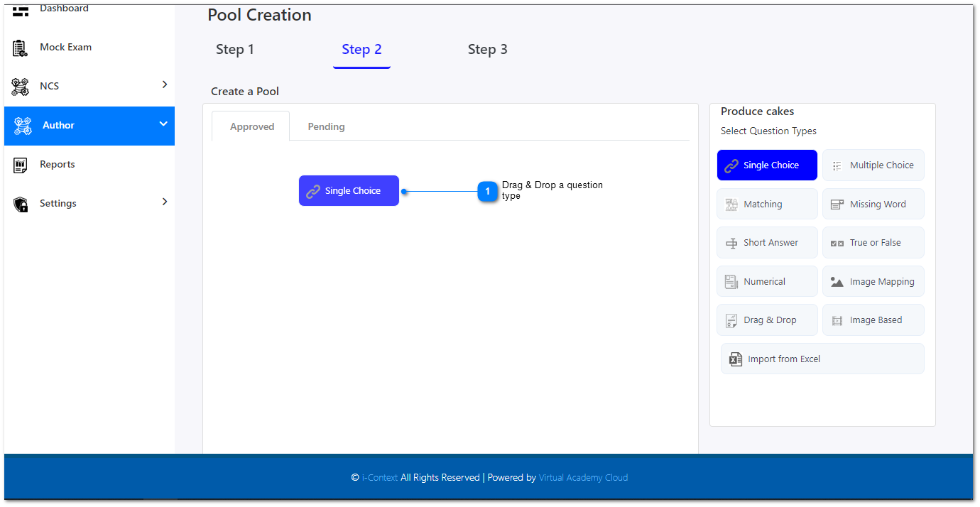Click the NCS sidebar icon
The width and height of the screenshot is (980, 507).
pos(20,87)
